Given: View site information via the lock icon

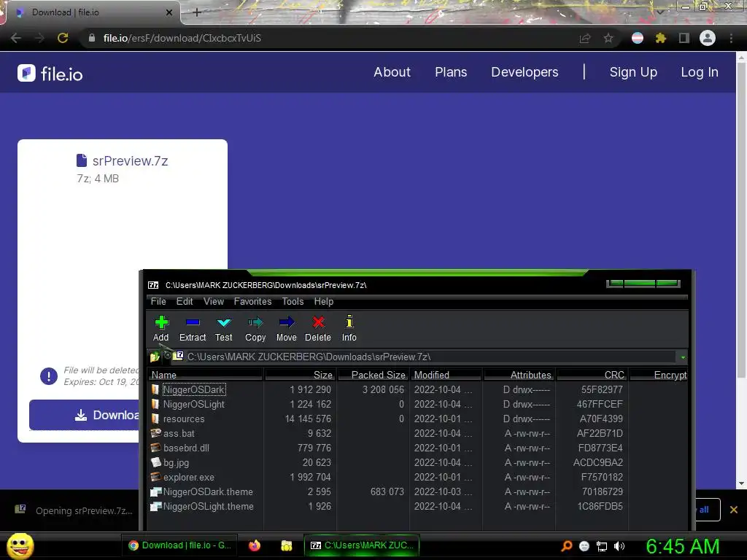Looking at the screenshot, I should tap(91, 38).
